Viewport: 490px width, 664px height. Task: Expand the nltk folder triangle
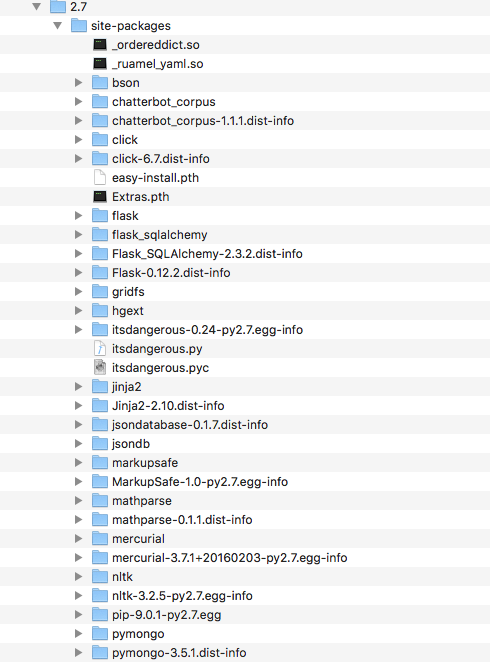click(78, 576)
